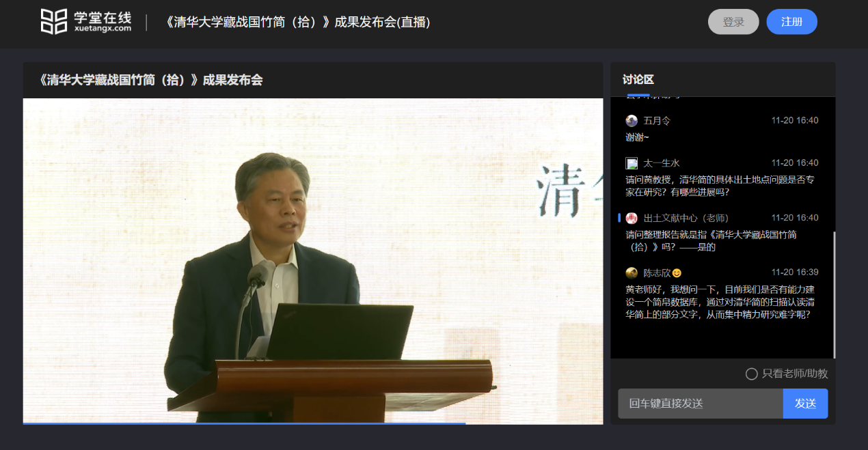This screenshot has width=868, height=450.
Task: Switch to the 讨论区 tab
Action: click(x=638, y=80)
